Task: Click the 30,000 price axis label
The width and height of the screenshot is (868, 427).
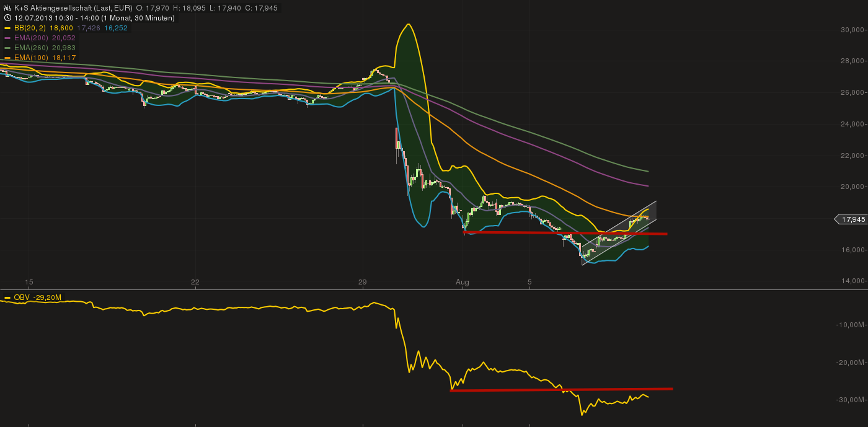Action: [852, 30]
